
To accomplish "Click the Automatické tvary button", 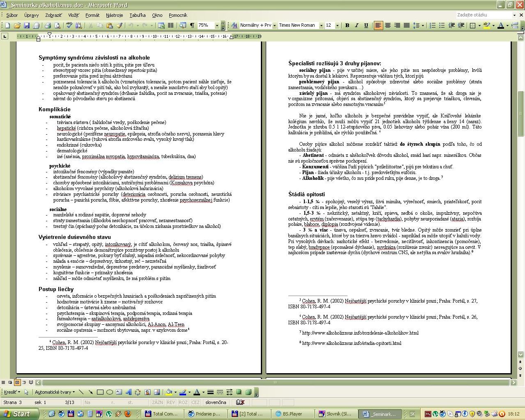I will coord(55,392).
